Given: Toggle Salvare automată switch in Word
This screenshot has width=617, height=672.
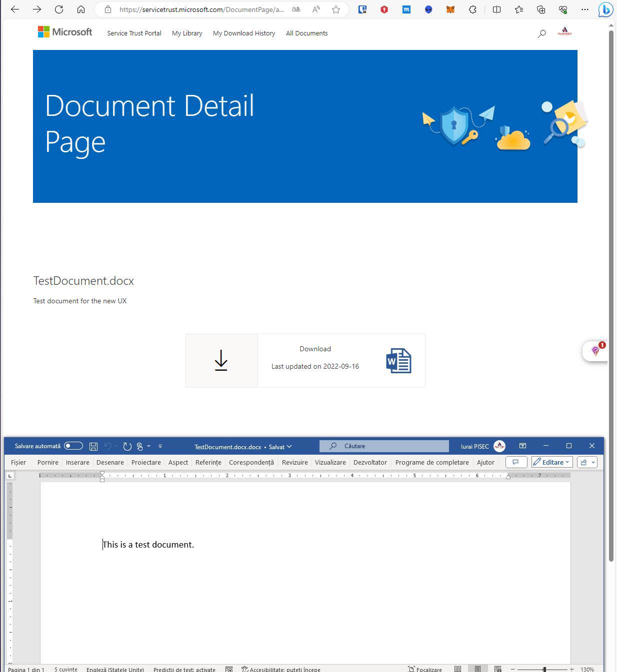Looking at the screenshot, I should click(73, 446).
